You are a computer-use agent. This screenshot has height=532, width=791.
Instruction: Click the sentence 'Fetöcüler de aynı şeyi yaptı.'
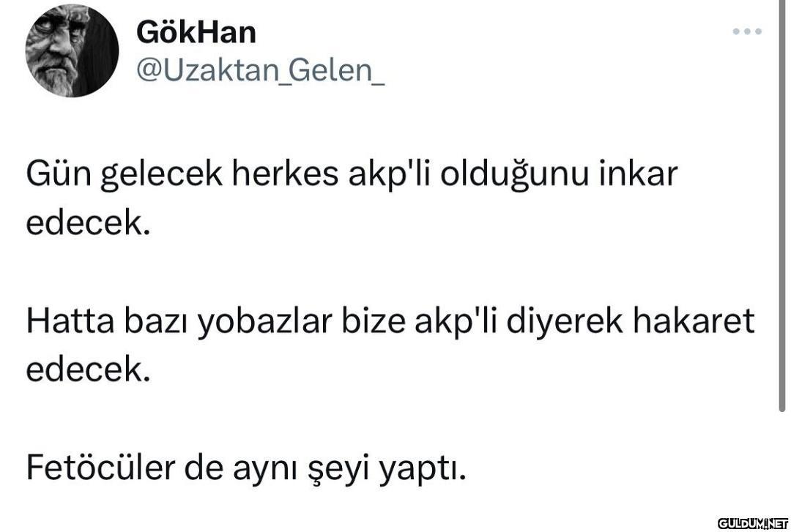(x=246, y=469)
